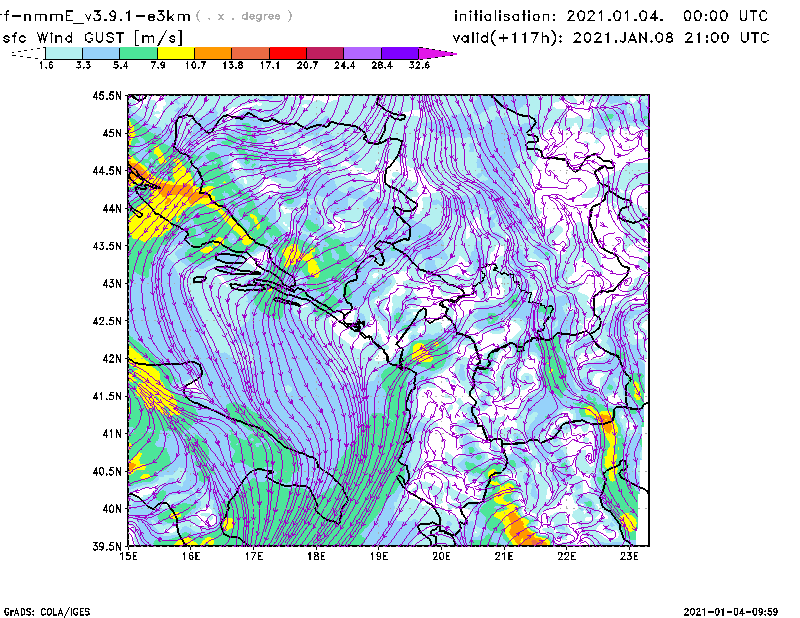Image resolution: width=800 pixels, height=618 pixels.
Task: Click the 15E longitude axis label
Action: tap(128, 557)
